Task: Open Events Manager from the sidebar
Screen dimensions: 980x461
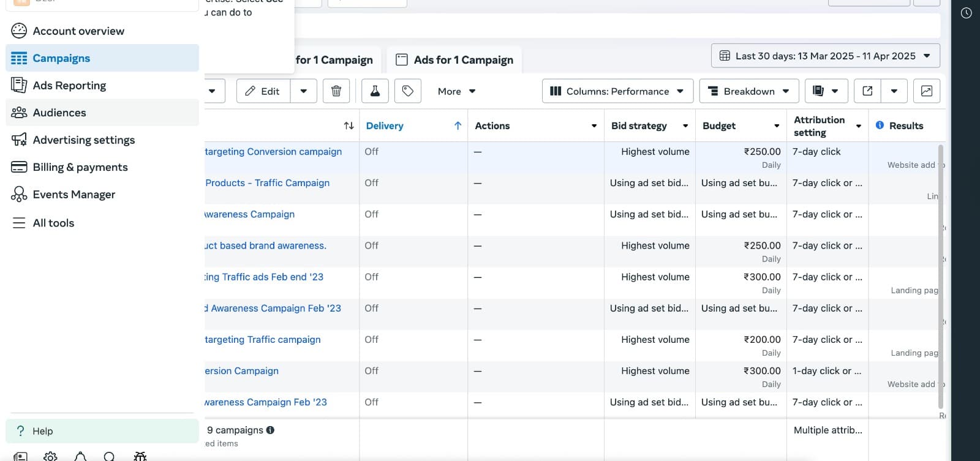Action: pos(102,194)
